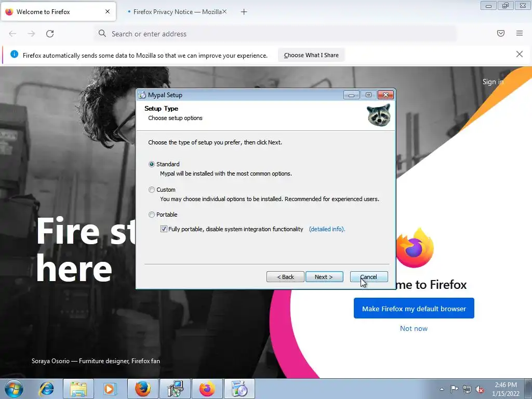
Task: Click Choose What I Share button
Action: pyautogui.click(x=311, y=55)
